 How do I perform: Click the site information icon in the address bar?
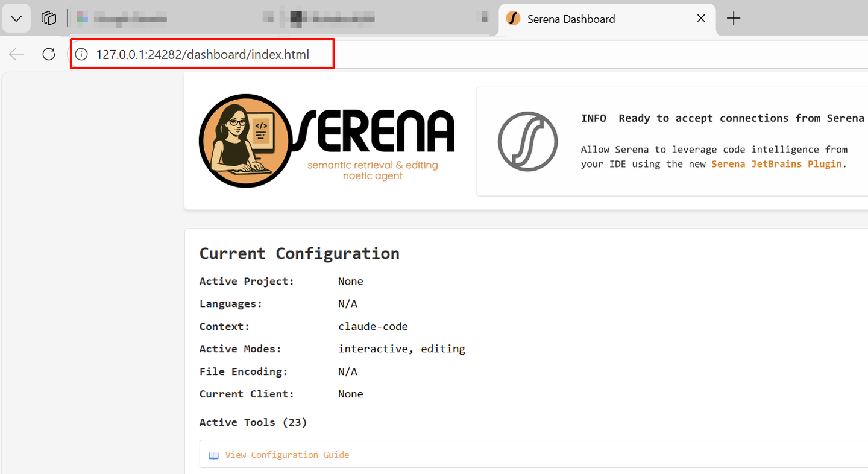click(81, 54)
